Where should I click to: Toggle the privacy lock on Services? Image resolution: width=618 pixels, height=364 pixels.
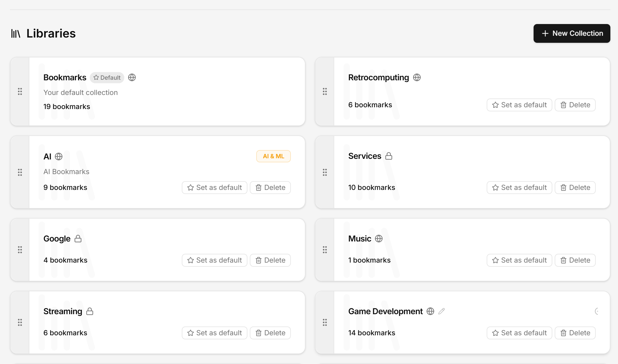[389, 156]
